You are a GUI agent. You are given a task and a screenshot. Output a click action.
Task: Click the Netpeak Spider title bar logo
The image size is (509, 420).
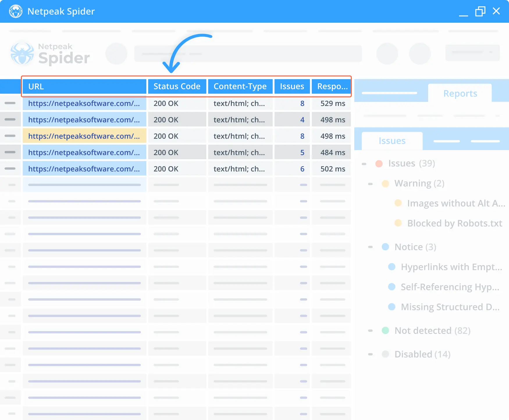pos(16,11)
